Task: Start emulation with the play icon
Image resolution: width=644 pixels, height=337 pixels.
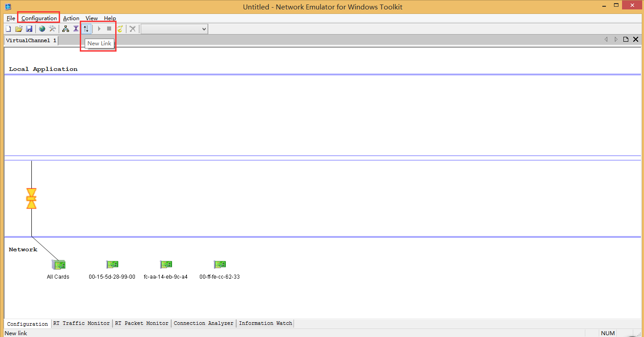Action: (x=99, y=28)
